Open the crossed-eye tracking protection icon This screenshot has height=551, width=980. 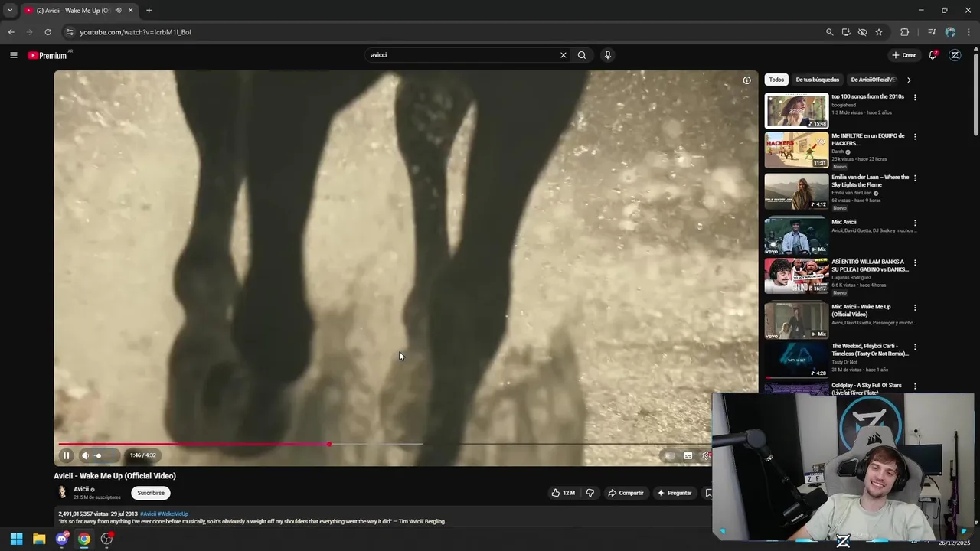click(862, 32)
